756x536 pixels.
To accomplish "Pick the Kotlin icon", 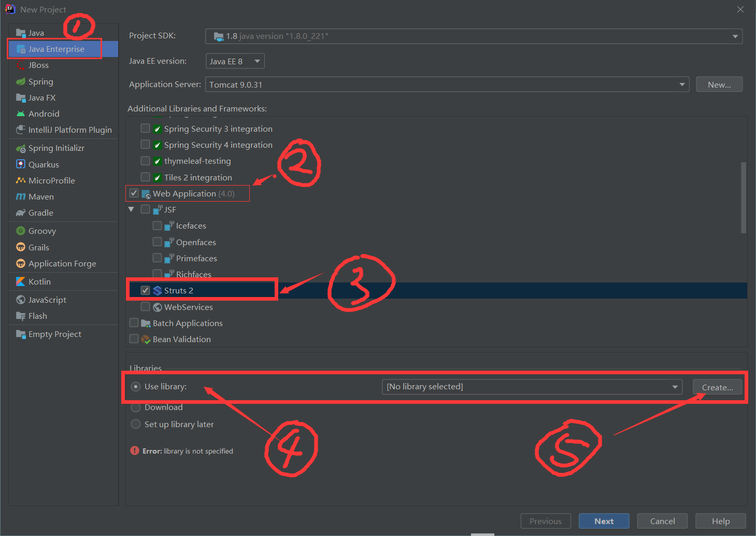I will point(21,281).
